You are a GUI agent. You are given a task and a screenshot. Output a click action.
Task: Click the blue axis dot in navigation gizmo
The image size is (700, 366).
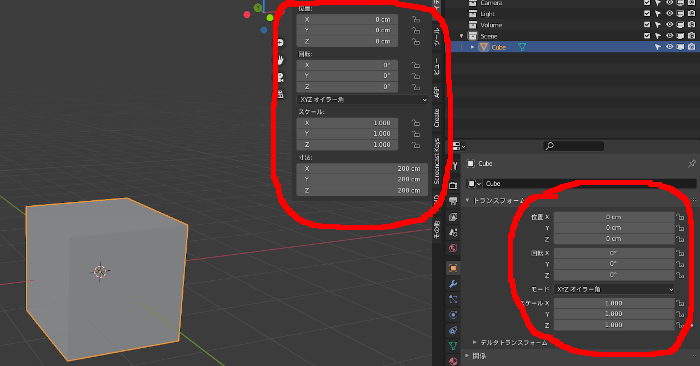click(264, 30)
